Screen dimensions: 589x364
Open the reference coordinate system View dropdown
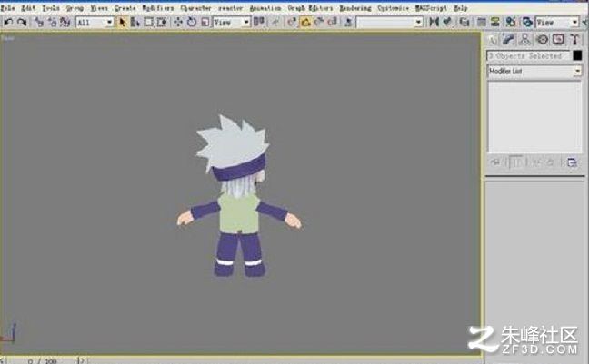[x=232, y=23]
